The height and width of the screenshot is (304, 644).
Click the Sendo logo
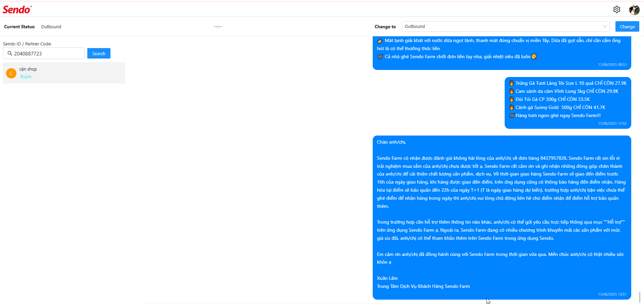[x=17, y=10]
